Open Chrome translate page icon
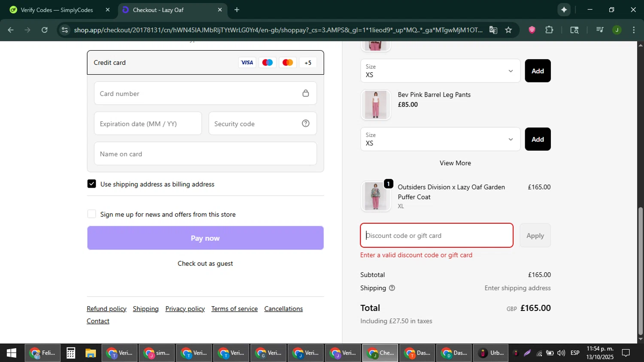Screen dimensions: 644x362 (493, 30)
